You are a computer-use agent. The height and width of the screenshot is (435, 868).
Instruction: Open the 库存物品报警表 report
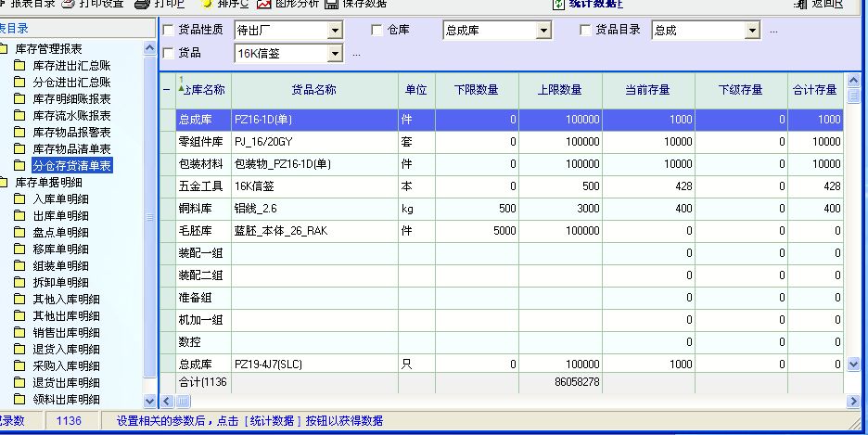click(70, 132)
